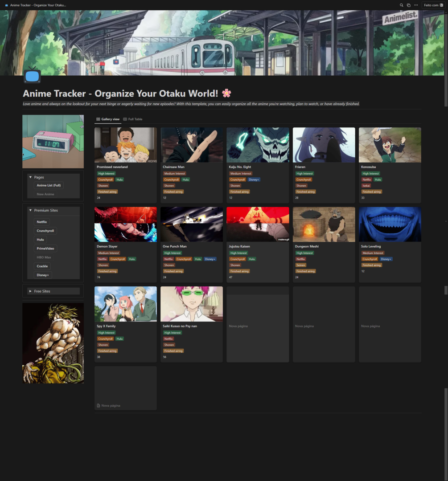448x481 pixels.
Task: Click the Shonen tag on One Punch Man
Action: click(x=169, y=265)
